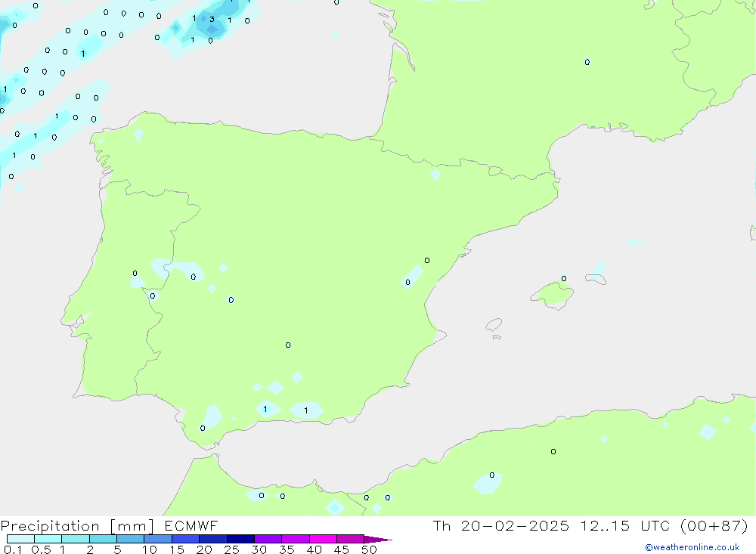Viewport: 756px width, 554px height.
Task: Click the '0.1' legend scale label
Action: (13, 549)
